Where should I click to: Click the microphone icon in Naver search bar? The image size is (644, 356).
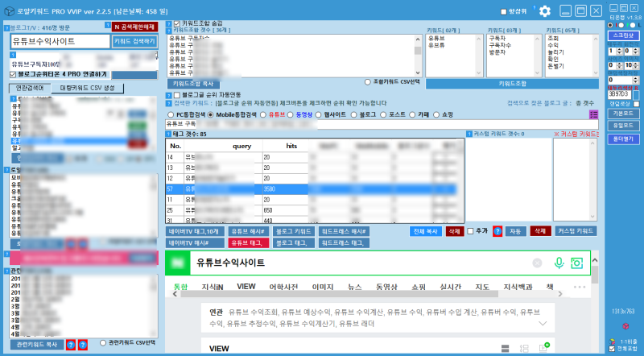click(x=559, y=263)
